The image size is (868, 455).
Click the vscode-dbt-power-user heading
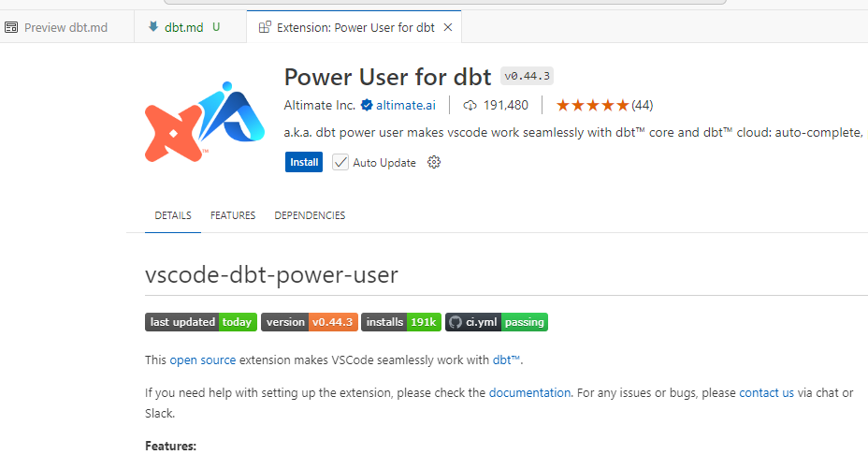coord(271,275)
